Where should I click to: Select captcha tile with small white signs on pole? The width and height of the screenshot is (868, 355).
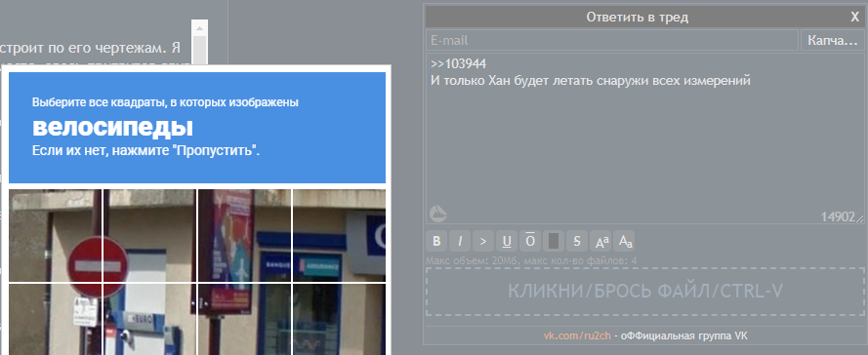tap(55, 319)
